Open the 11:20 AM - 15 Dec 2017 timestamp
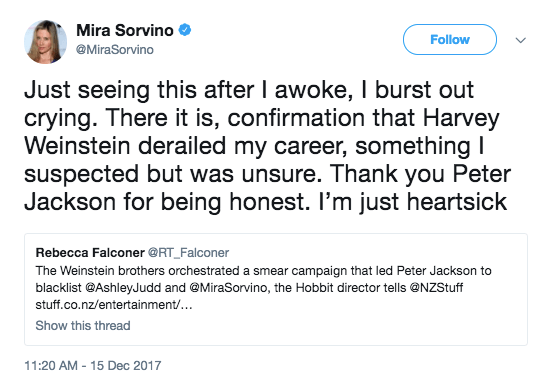This screenshot has height=379, width=541. click(93, 366)
